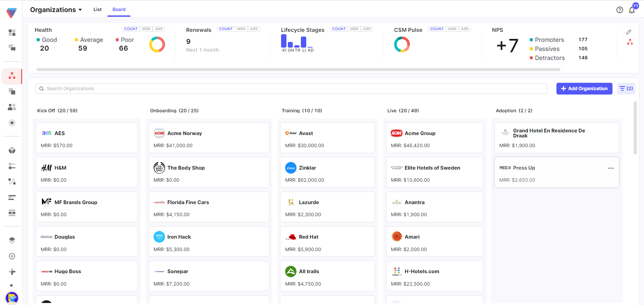Image resolution: width=644 pixels, height=305 pixels.
Task: Open the sliders sidebar icon below the cube
Action: pyautogui.click(x=12, y=166)
